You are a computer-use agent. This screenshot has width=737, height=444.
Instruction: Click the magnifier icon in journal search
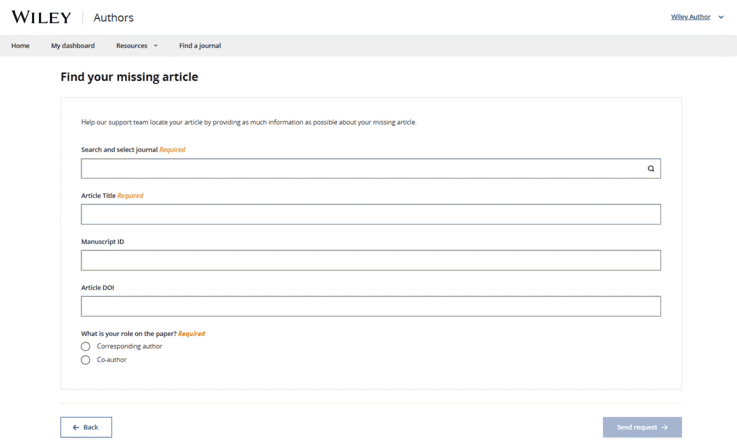tap(651, 169)
